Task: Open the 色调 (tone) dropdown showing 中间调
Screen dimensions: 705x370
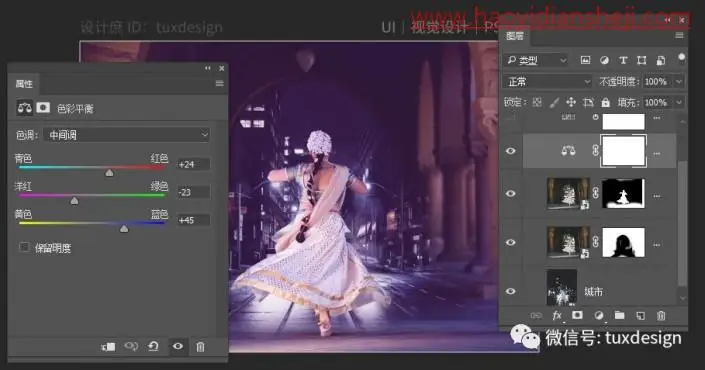Action: coord(127,134)
